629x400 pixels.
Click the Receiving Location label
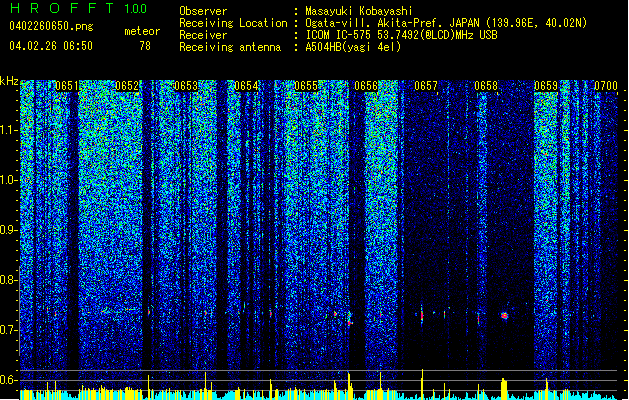click(233, 23)
